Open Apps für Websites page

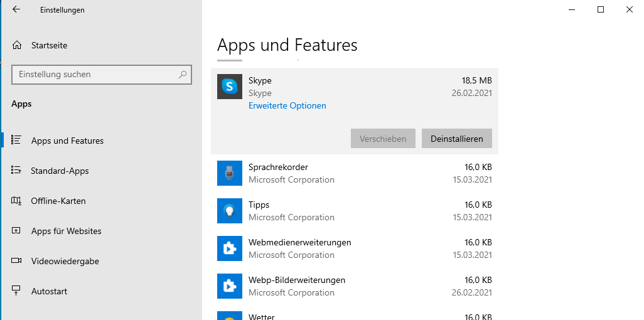[66, 231]
